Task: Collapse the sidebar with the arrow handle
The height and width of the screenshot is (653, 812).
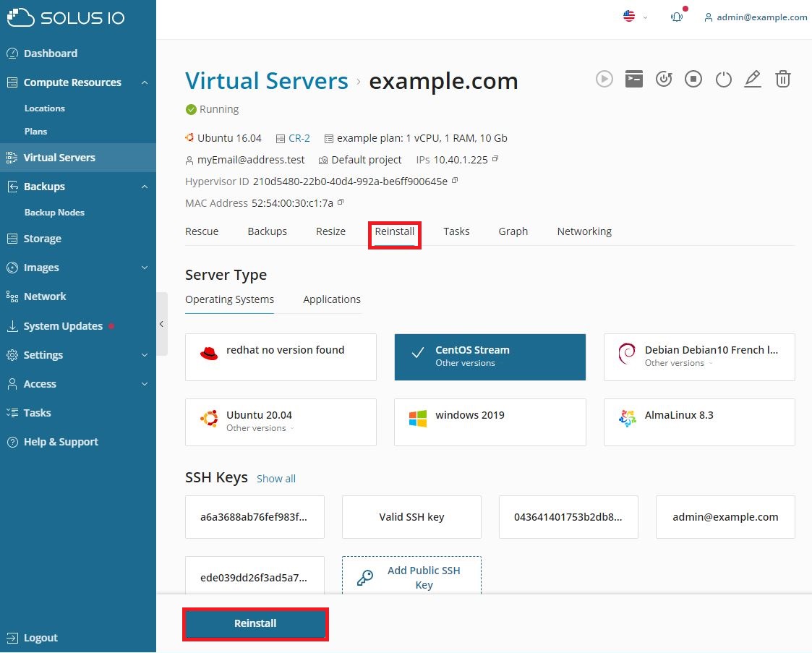Action: tap(161, 324)
